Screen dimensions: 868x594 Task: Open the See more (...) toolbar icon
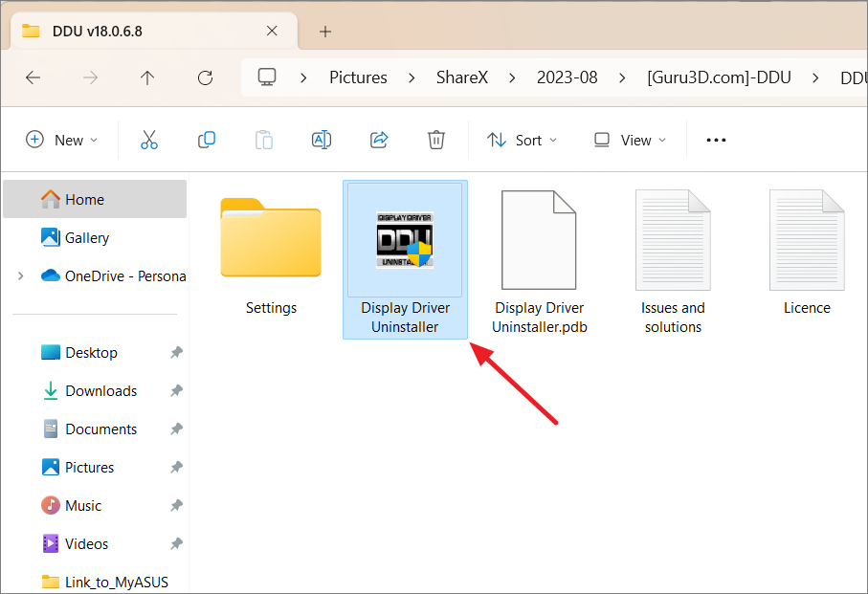tap(715, 140)
